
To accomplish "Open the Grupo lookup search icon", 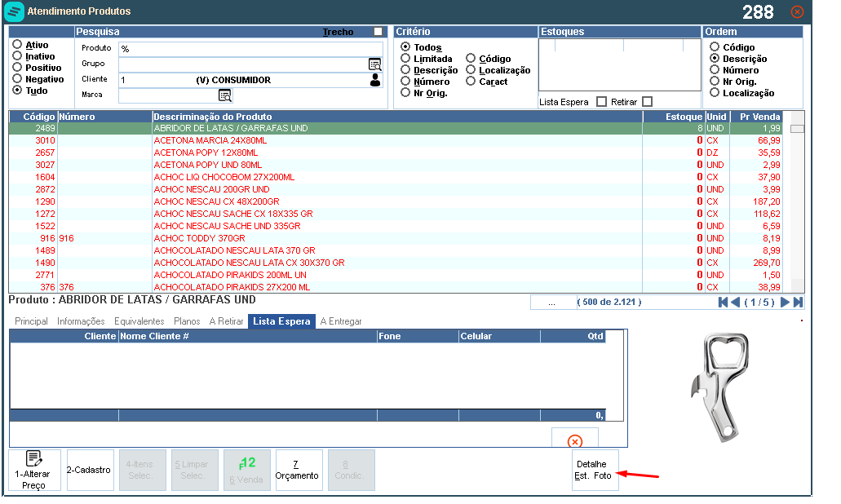I will (375, 64).
